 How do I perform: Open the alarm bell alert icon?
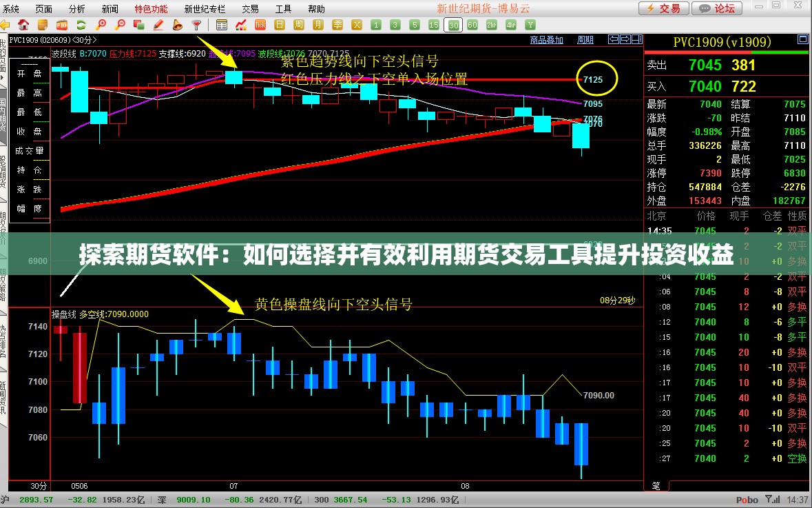click(x=177, y=25)
